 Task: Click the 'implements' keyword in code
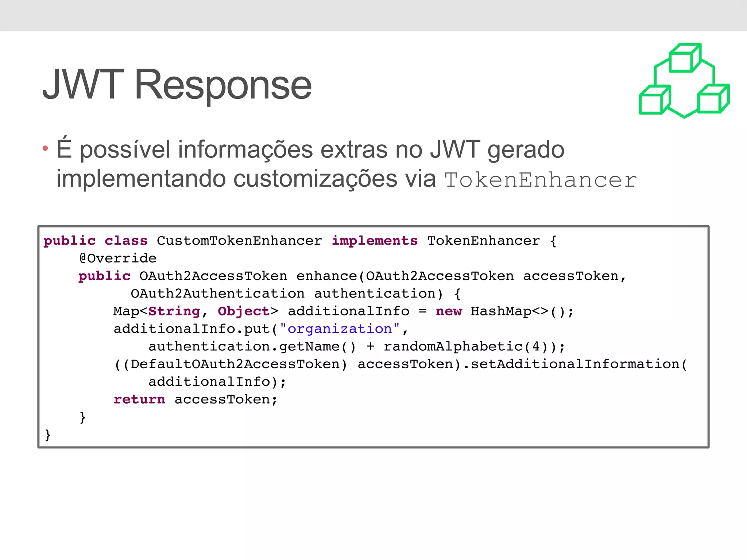click(x=375, y=241)
